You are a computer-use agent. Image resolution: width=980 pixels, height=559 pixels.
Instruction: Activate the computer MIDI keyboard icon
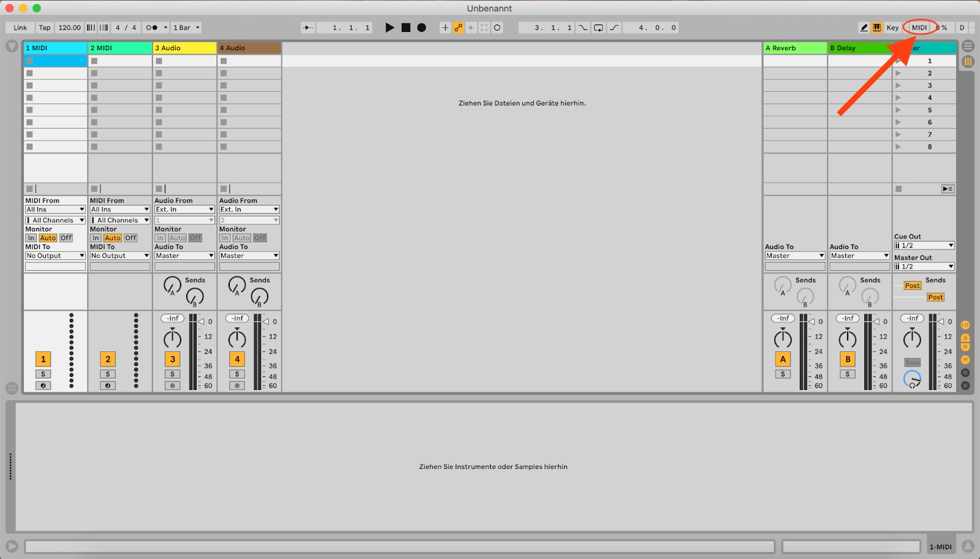point(877,28)
